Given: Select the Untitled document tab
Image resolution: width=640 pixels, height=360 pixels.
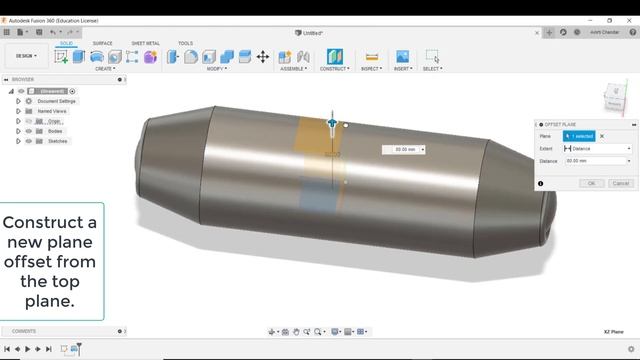Looking at the screenshot, I should click(x=309, y=33).
